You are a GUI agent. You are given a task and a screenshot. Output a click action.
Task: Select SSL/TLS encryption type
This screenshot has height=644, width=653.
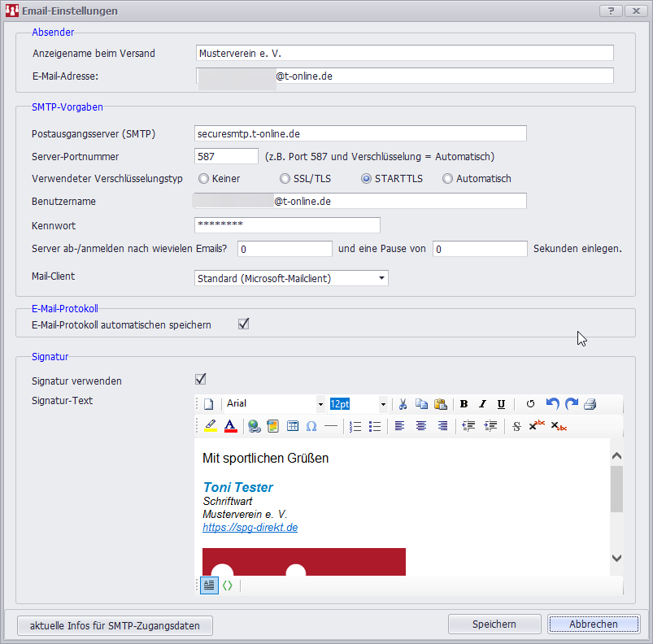click(285, 179)
